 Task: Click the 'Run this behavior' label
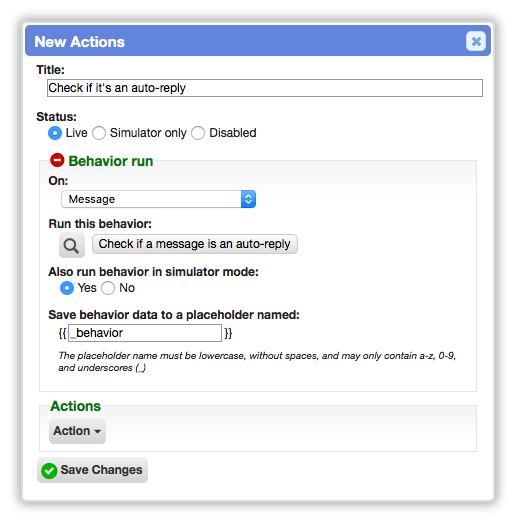pos(100,224)
